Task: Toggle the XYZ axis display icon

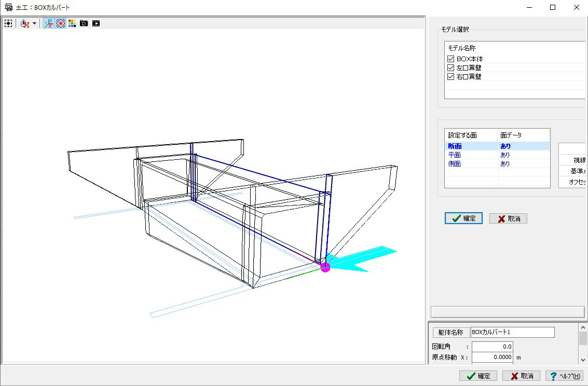Action: point(48,23)
